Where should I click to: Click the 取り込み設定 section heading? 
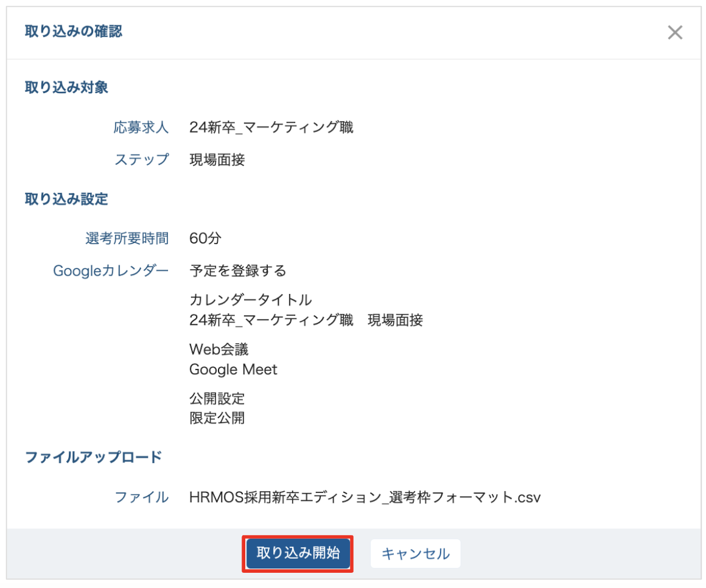(x=66, y=199)
